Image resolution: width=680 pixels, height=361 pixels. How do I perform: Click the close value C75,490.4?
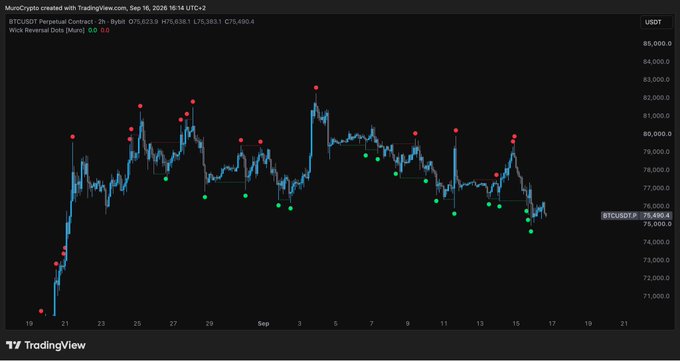click(x=239, y=21)
